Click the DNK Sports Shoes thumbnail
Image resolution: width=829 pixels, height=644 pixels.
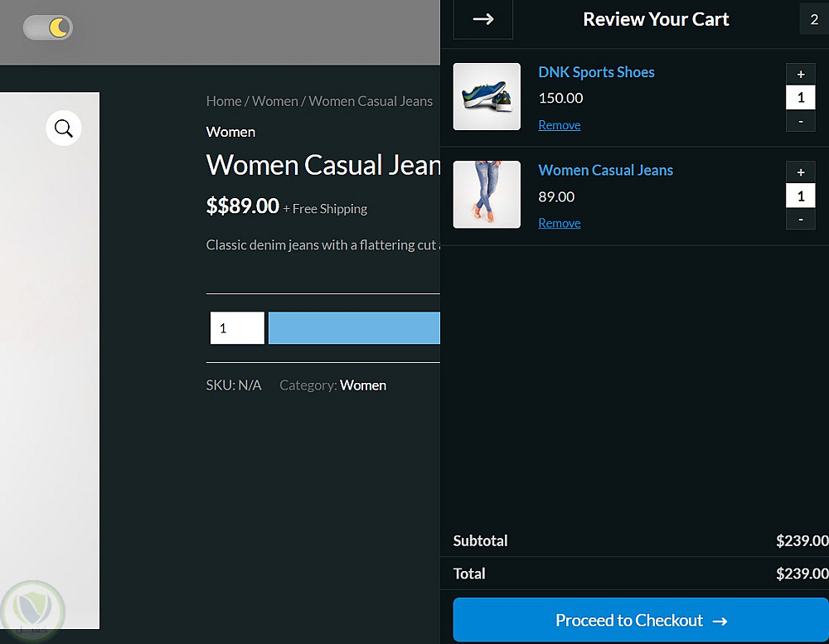[487, 97]
